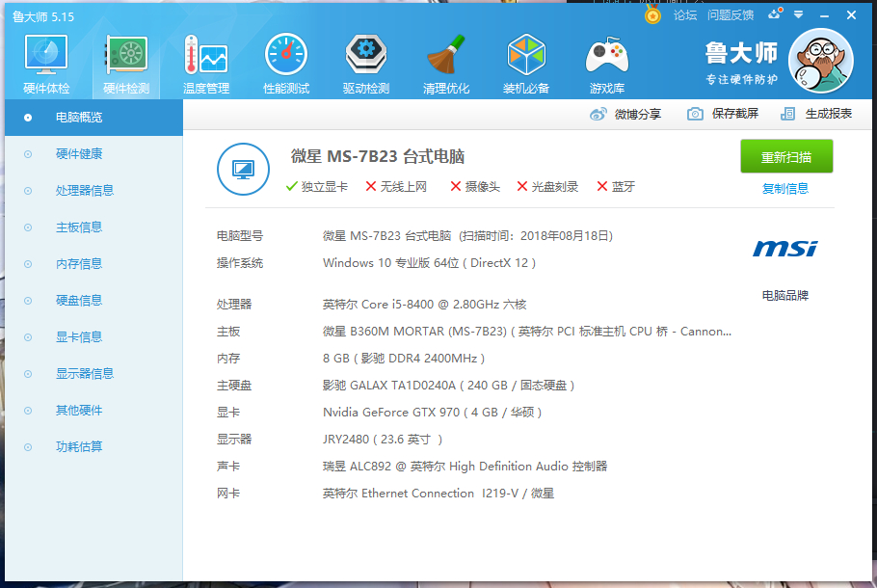Open the title bar dropdown menu arrow

click(799, 14)
